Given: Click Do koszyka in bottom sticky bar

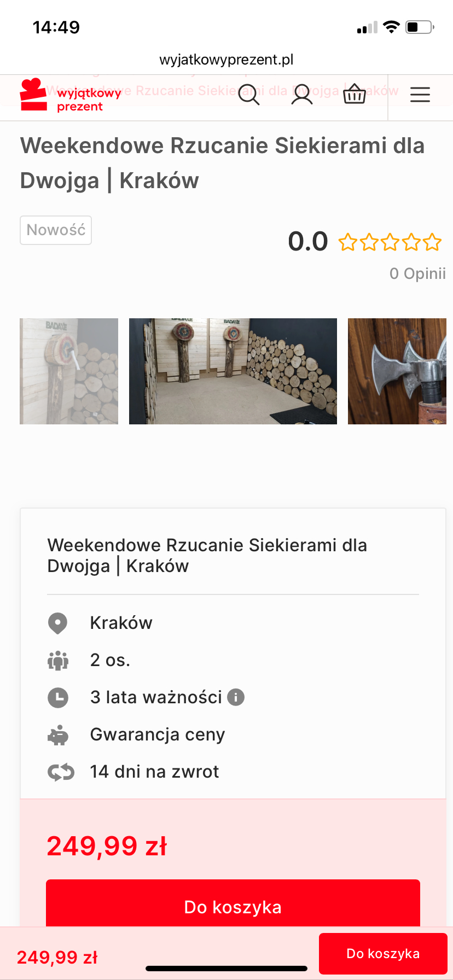Looking at the screenshot, I should (383, 954).
